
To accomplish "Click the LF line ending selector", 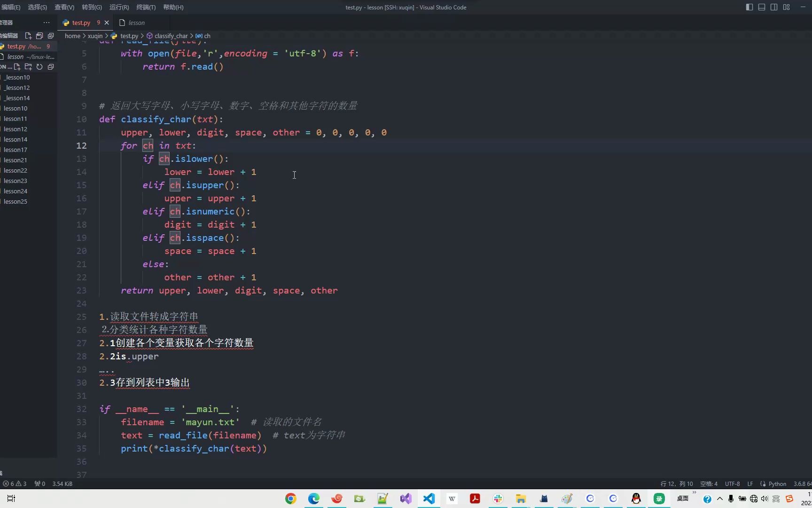I will [x=750, y=484].
